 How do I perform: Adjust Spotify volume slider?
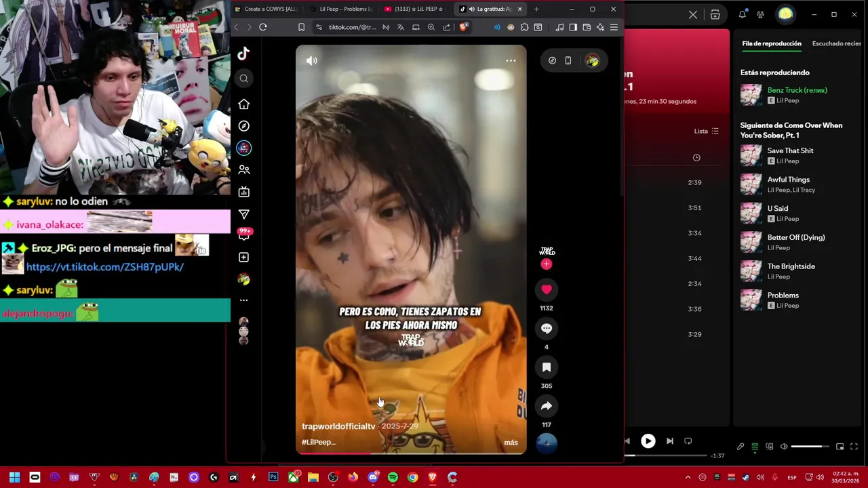(x=810, y=447)
